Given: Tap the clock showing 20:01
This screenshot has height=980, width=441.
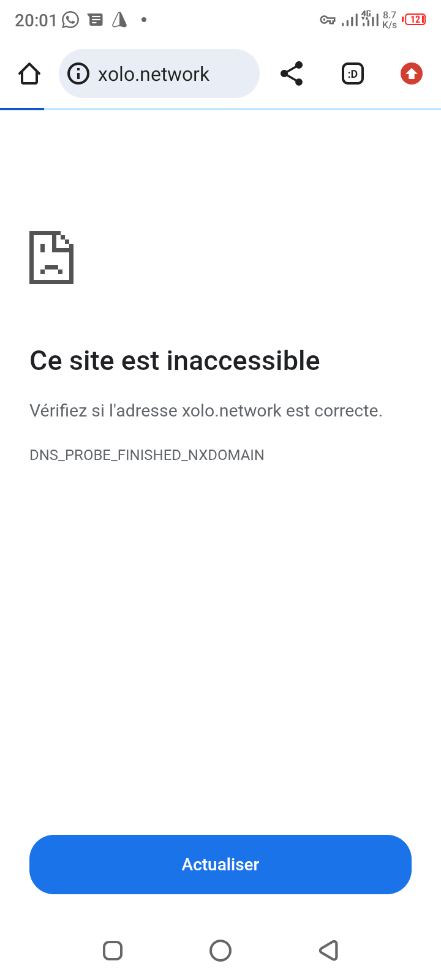Looking at the screenshot, I should 36,20.
